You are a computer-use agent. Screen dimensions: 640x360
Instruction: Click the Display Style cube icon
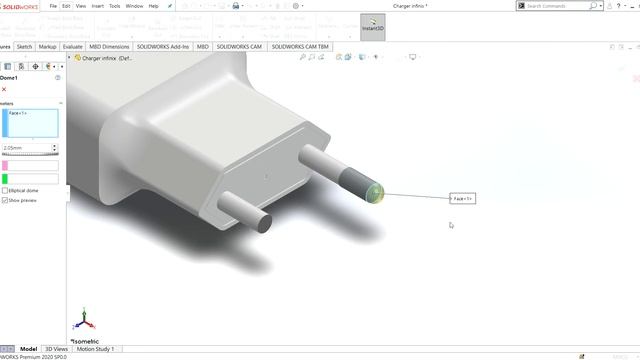point(362,57)
